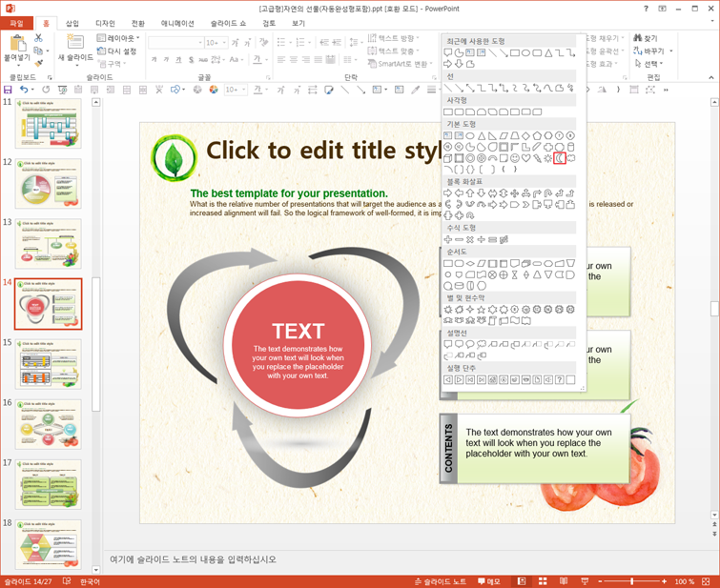Switch to the 삽입 (Insert) tab
Image resolution: width=720 pixels, height=588 pixels.
tap(72, 24)
